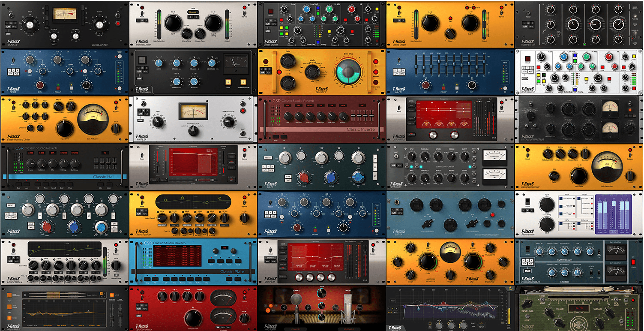Viewport: 644px width, 331px height.
Task: Toggle the COMPRESSION button on Bus Compressor
Action: (x=243, y=82)
